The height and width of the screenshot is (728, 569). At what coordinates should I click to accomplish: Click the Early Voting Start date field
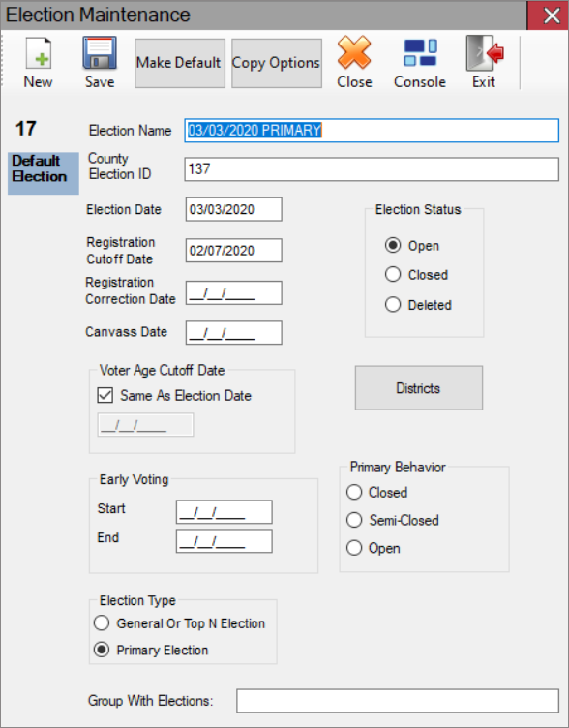click(225, 512)
